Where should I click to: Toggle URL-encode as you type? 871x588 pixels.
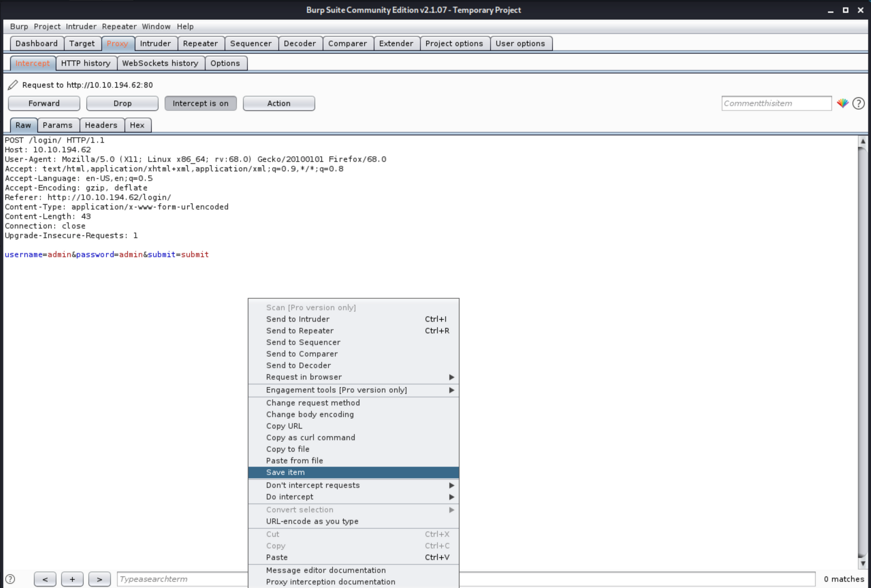(312, 521)
